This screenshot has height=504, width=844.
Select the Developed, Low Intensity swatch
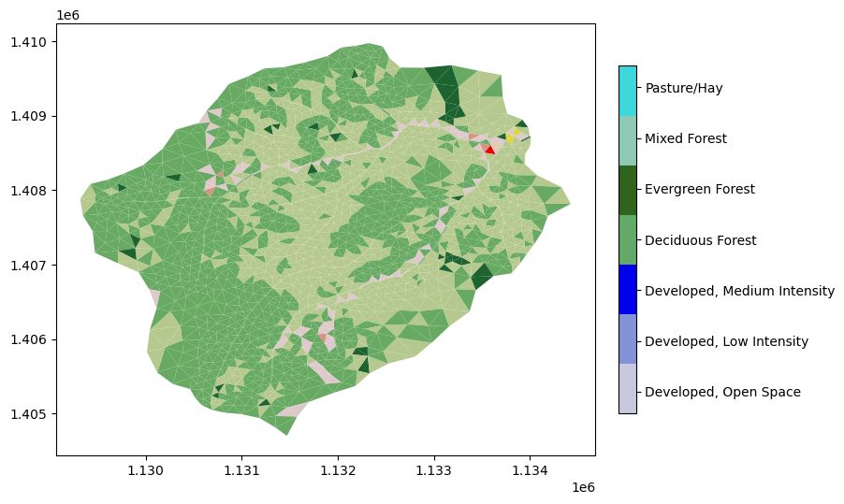[x=627, y=338]
